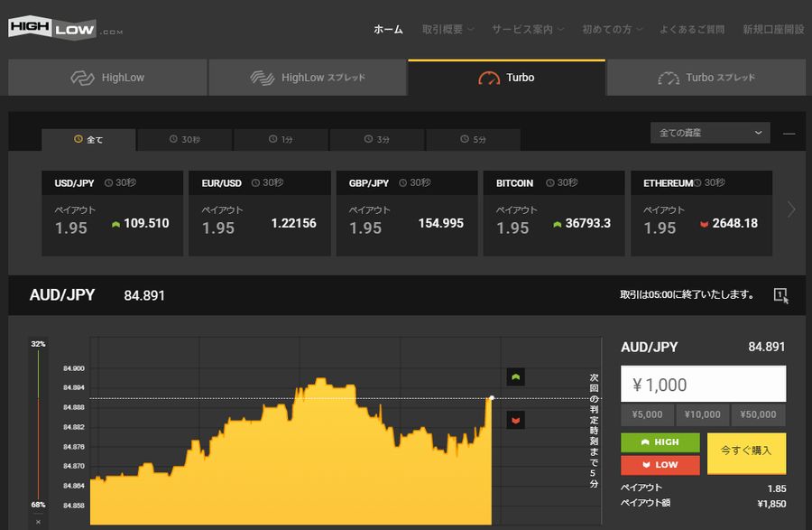Open the Turbo スプレッド tab
The image size is (812, 530).
(707, 78)
